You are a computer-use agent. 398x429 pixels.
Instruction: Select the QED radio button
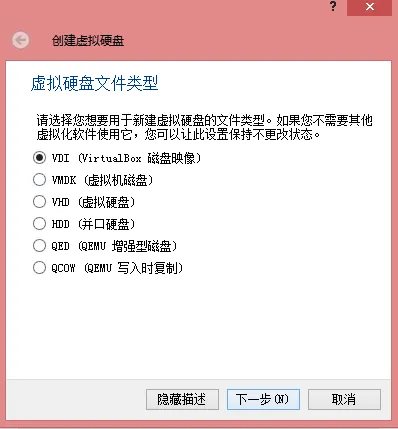click(39, 246)
